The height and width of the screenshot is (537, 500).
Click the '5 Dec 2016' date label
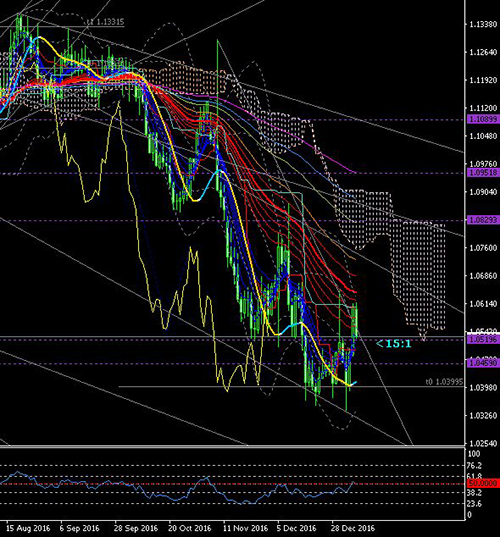(x=297, y=528)
